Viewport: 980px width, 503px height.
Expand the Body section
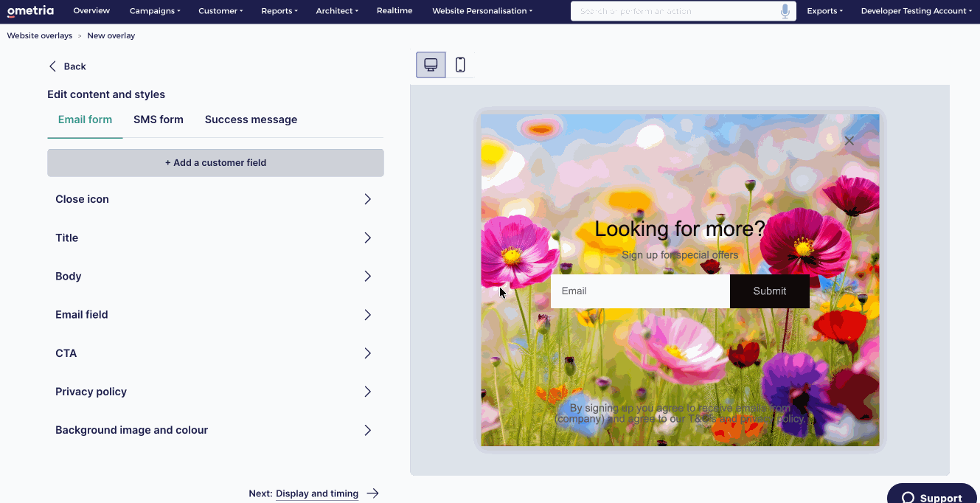tap(215, 276)
